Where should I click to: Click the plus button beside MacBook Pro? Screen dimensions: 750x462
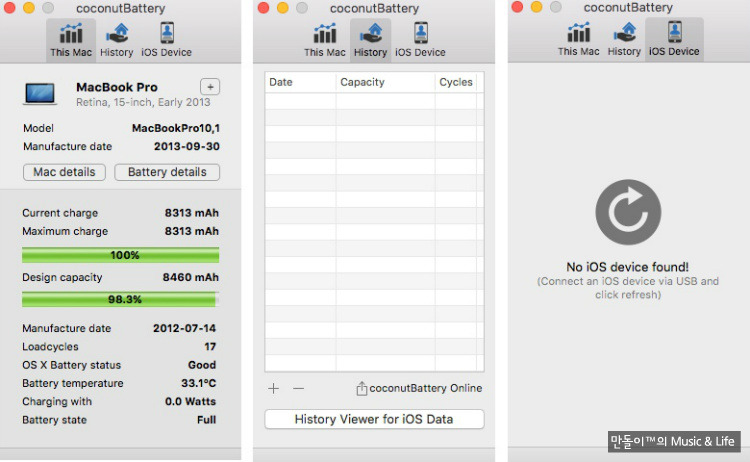(210, 87)
